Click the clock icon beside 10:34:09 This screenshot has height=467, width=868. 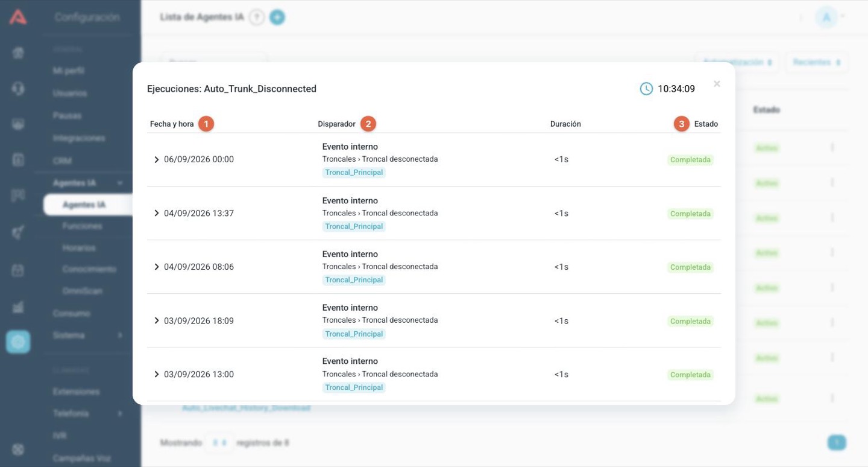tap(646, 89)
